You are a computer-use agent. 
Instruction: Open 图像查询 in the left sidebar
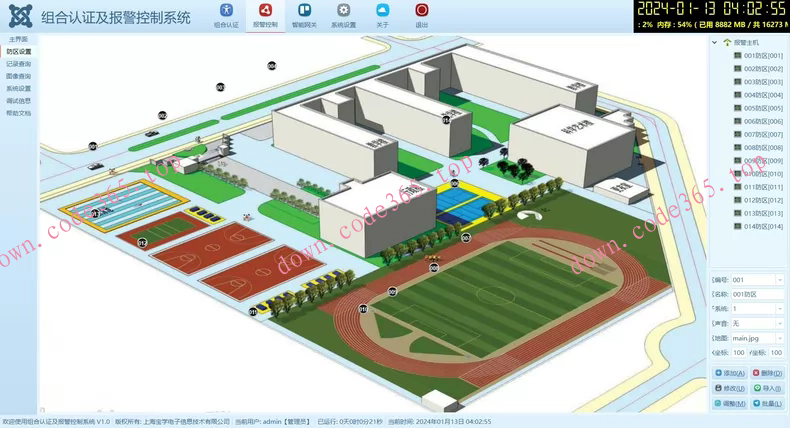pyautogui.click(x=19, y=76)
